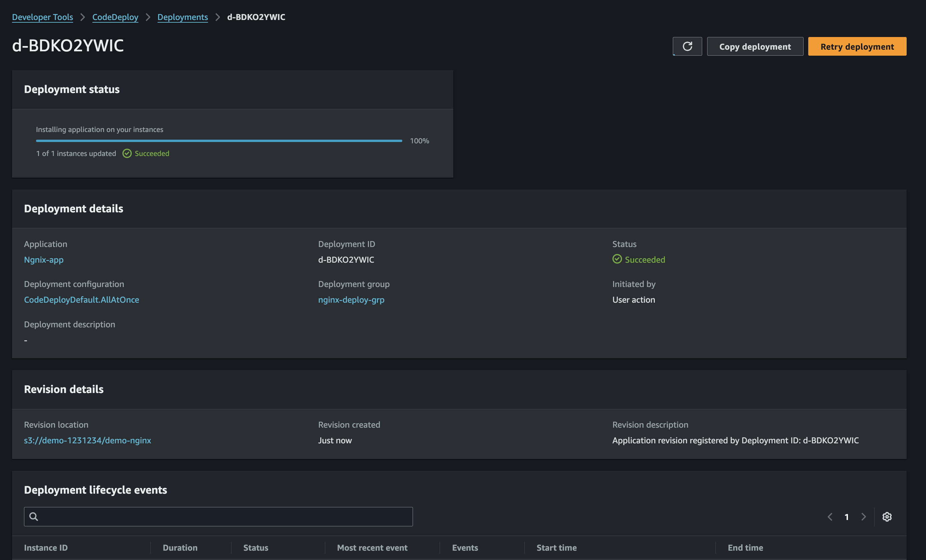Open the Ngnix-app application link
Image resolution: width=926 pixels, height=560 pixels.
(x=44, y=260)
